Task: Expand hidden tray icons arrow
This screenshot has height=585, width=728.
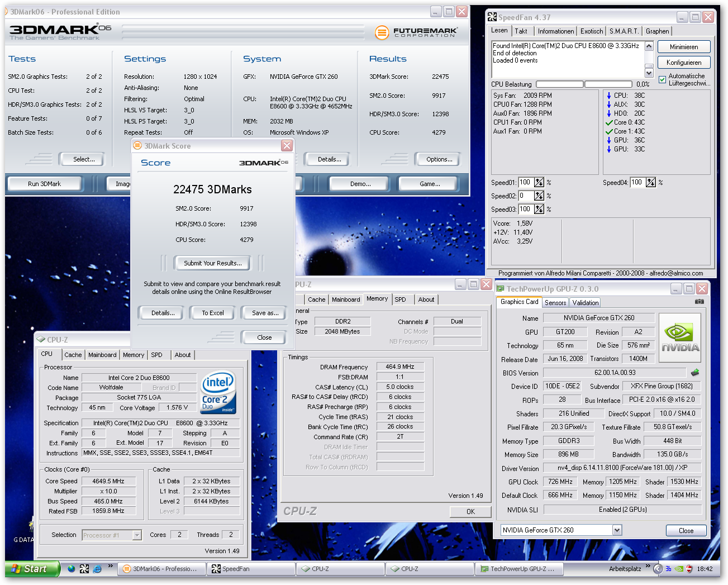Action: click(x=658, y=569)
